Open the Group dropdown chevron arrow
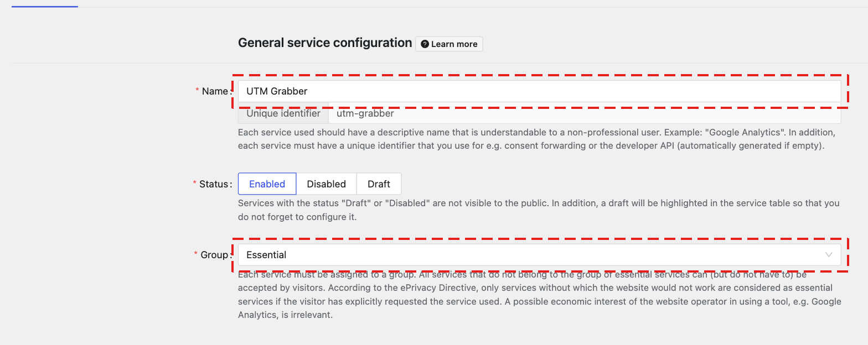The width and height of the screenshot is (868, 345). tap(829, 255)
